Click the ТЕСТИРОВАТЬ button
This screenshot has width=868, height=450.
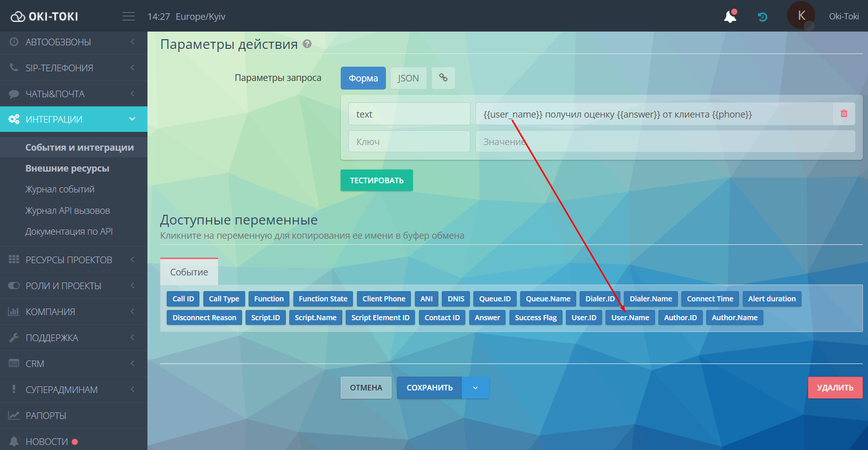(x=377, y=180)
